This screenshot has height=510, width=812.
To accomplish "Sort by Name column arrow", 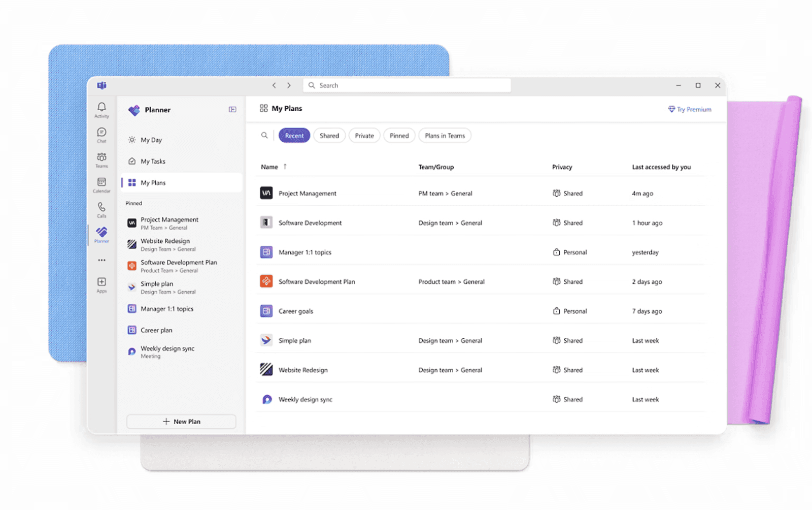I will point(285,166).
